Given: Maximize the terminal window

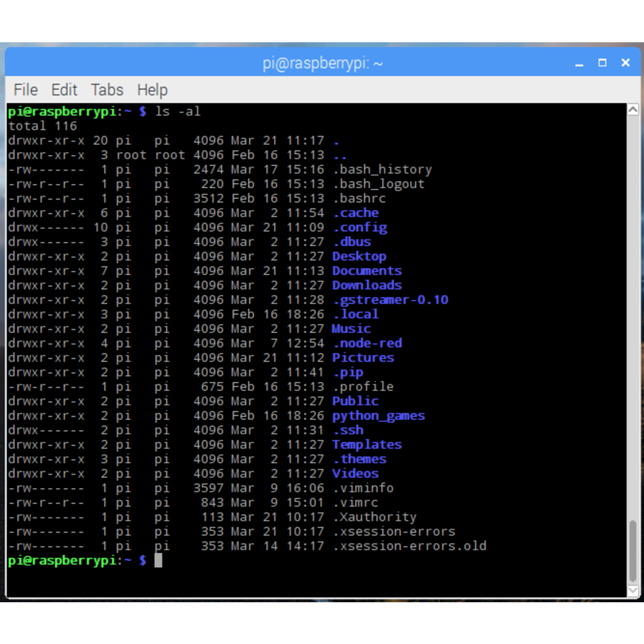Looking at the screenshot, I should pyautogui.click(x=602, y=63).
